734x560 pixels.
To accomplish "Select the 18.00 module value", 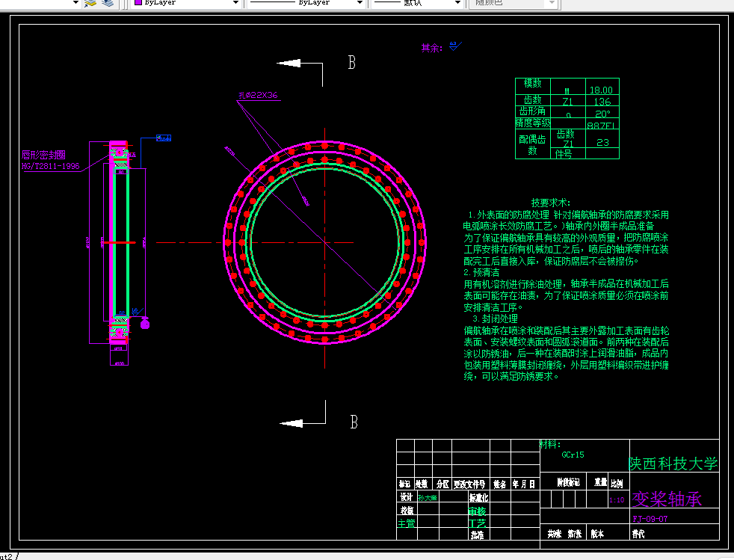I will [602, 90].
